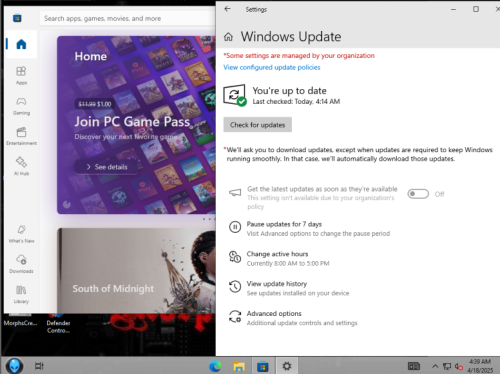The height and width of the screenshot is (374, 500).
Task: Open What's New in Microsoft Store sidebar
Action: click(x=21, y=234)
